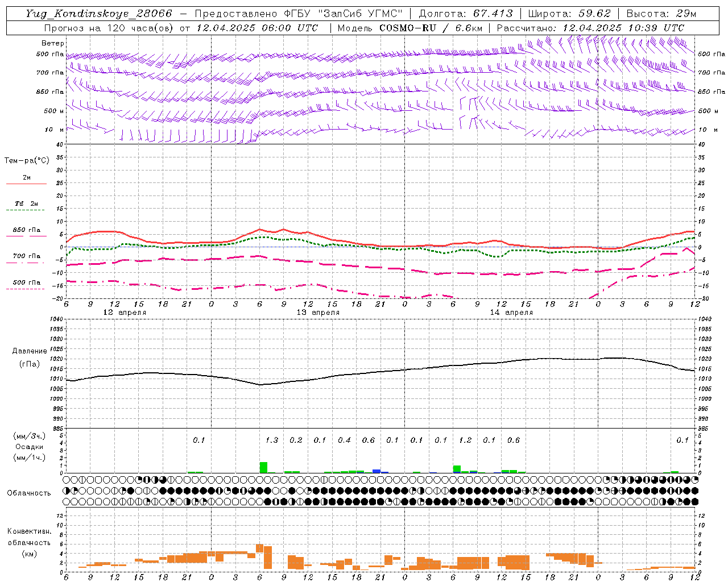This screenshot has width=728, height=582.
Task: Click the tallest blue precipitation bar
Action: 377,471
